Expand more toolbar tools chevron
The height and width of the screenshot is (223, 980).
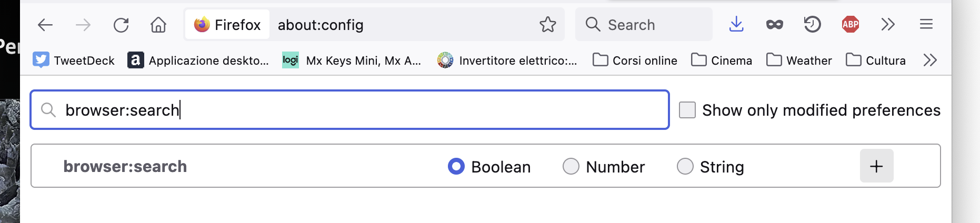(x=888, y=24)
